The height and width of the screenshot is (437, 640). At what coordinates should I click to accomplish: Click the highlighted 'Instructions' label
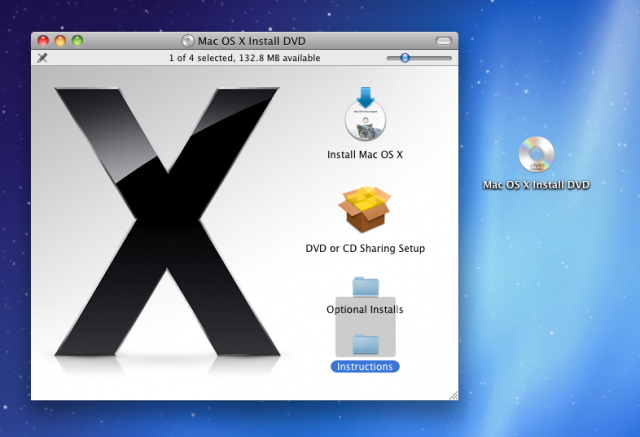click(365, 366)
